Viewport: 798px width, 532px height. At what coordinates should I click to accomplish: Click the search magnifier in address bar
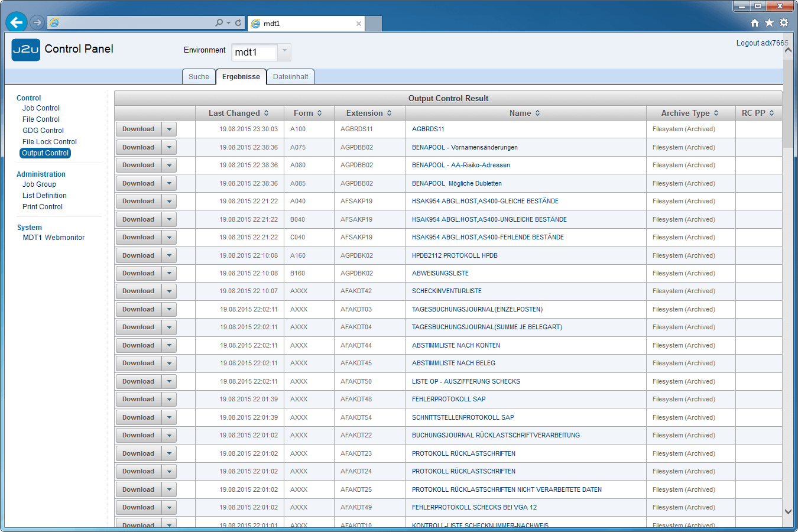pos(219,23)
